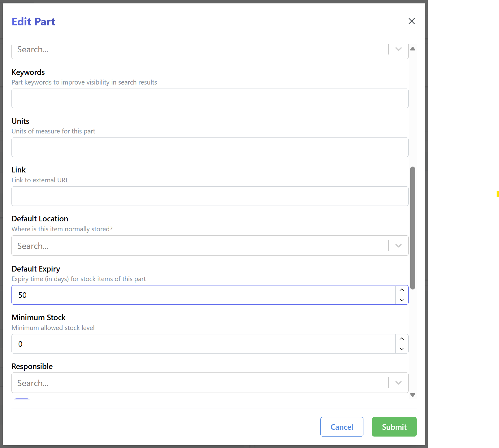Decrement Minimum Stock using the down arrow
This screenshot has height=448, width=499.
(x=402, y=349)
